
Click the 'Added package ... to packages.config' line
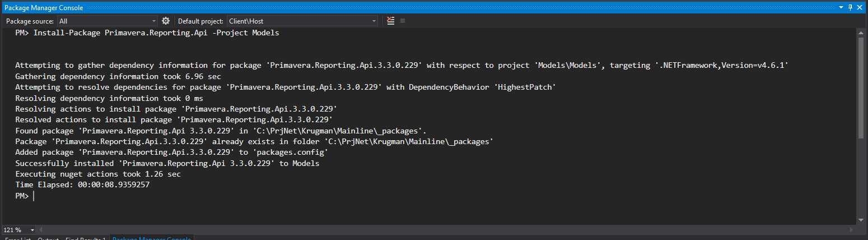point(171,152)
